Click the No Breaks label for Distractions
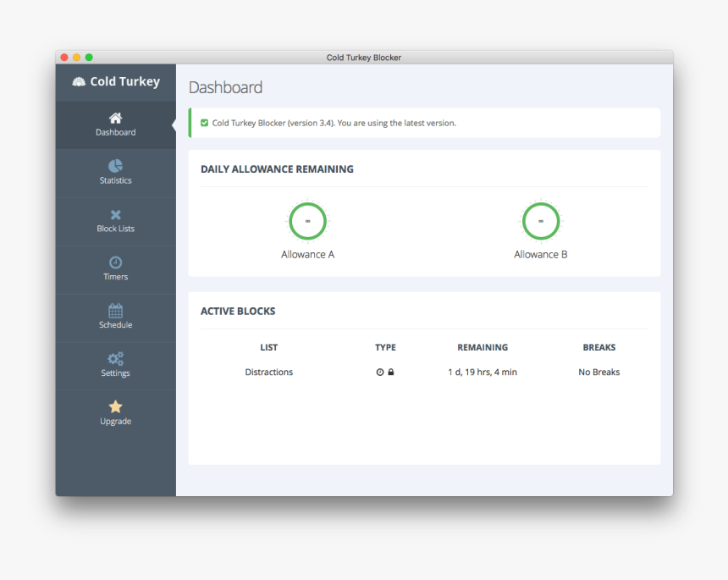The height and width of the screenshot is (580, 728). 598,372
